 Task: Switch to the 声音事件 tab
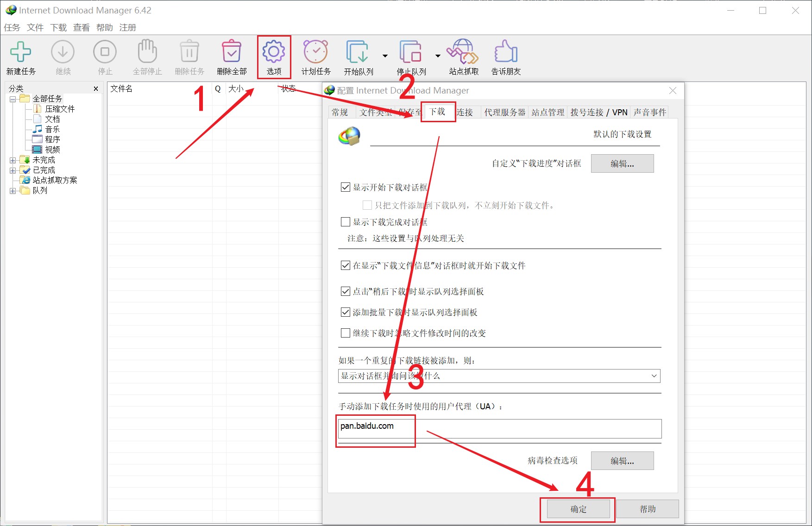(650, 112)
